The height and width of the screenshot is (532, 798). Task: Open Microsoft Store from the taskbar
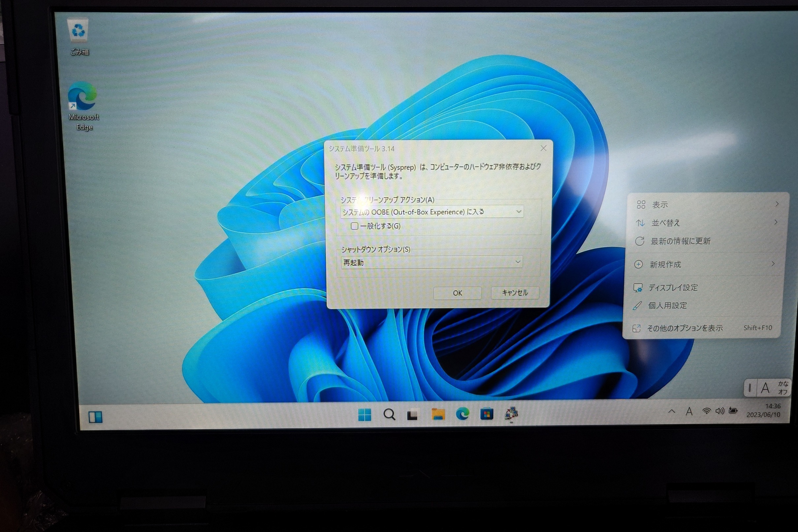(487, 414)
